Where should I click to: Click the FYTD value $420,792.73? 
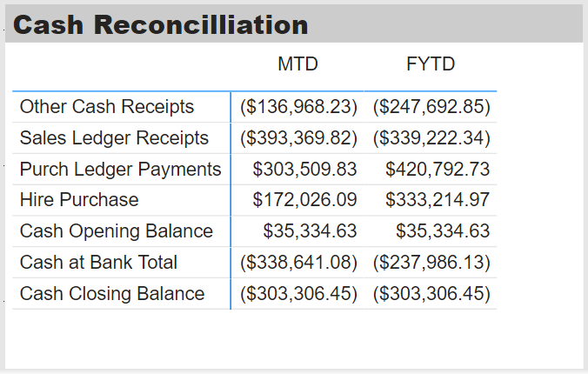pyautogui.click(x=438, y=170)
